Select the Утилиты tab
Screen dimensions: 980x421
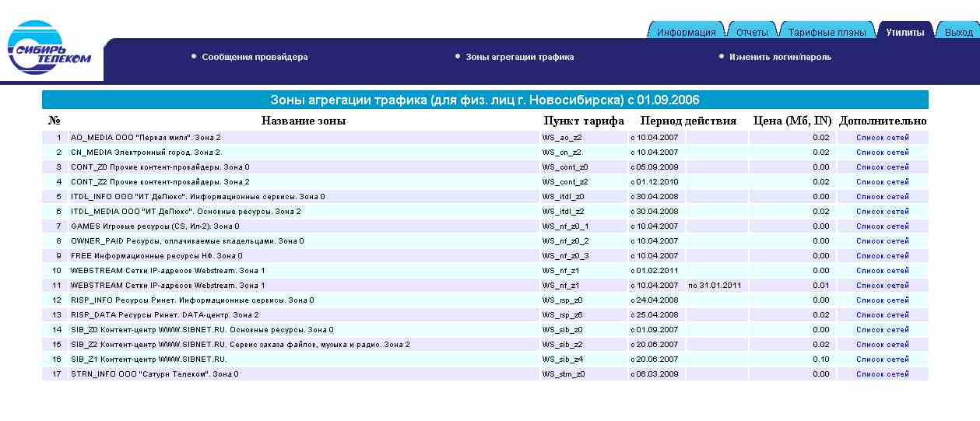[x=904, y=32]
